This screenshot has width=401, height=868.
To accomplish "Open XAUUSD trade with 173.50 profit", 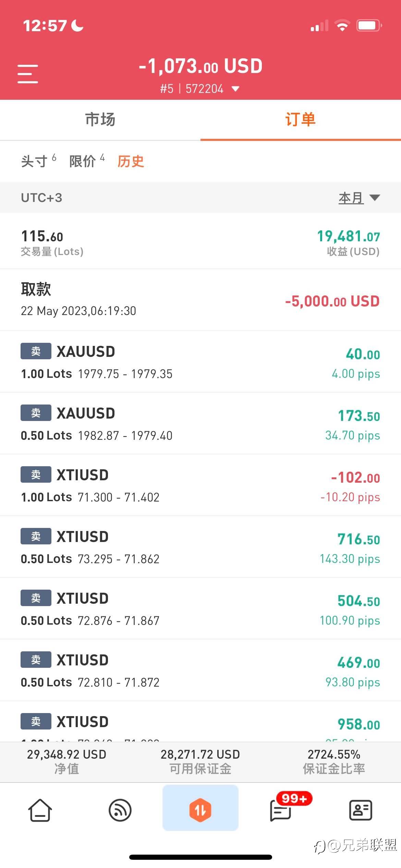I will (200, 423).
